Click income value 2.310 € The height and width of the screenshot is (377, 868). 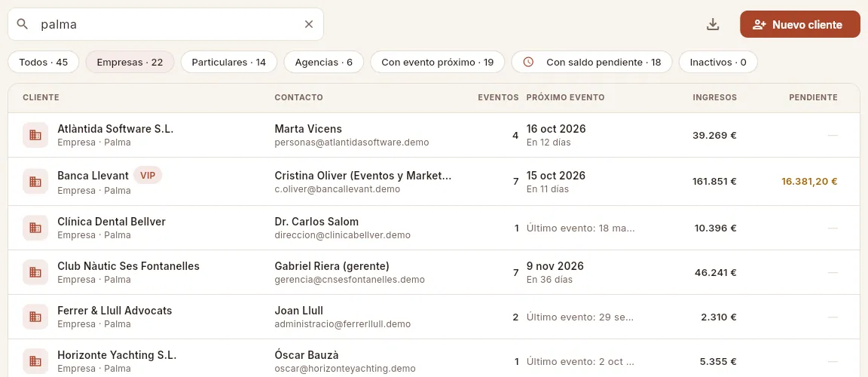point(719,317)
